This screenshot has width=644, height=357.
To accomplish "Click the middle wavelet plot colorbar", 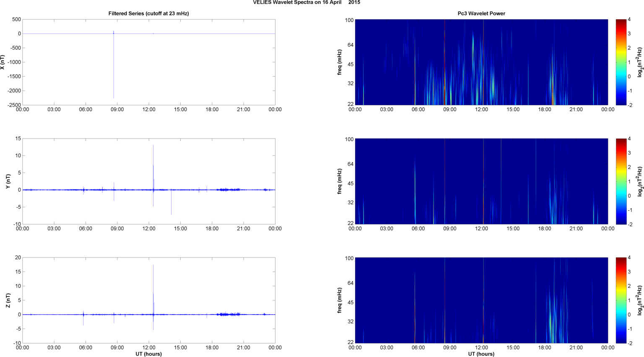I will [x=621, y=181].
